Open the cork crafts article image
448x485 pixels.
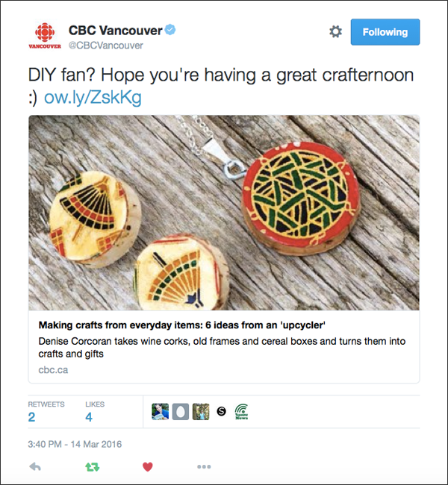224,213
